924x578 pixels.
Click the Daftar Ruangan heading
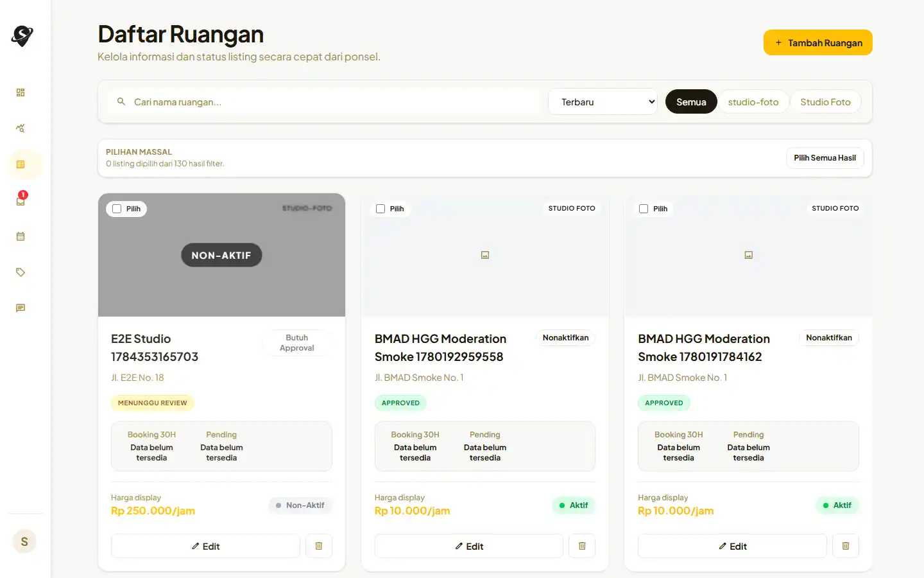coord(181,34)
